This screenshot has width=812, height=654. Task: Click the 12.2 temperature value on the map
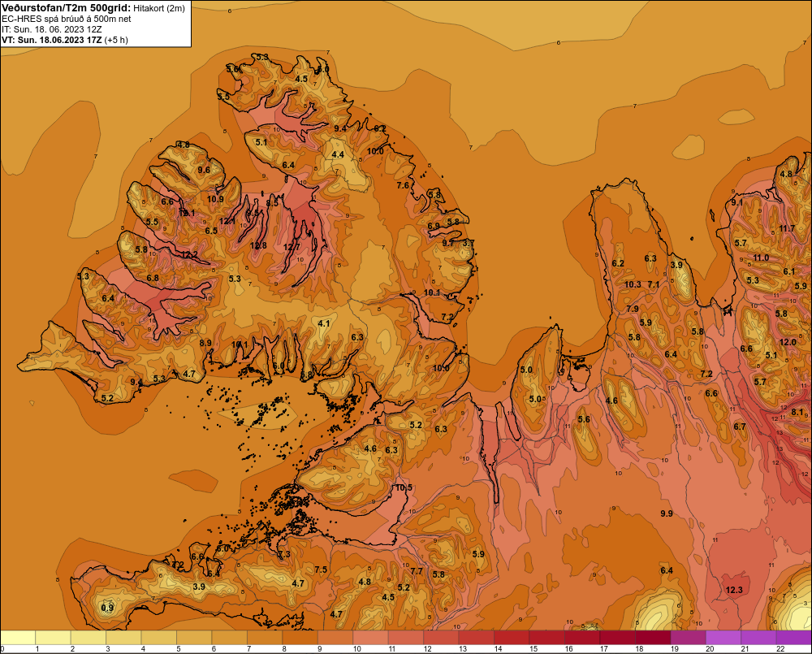click(189, 254)
